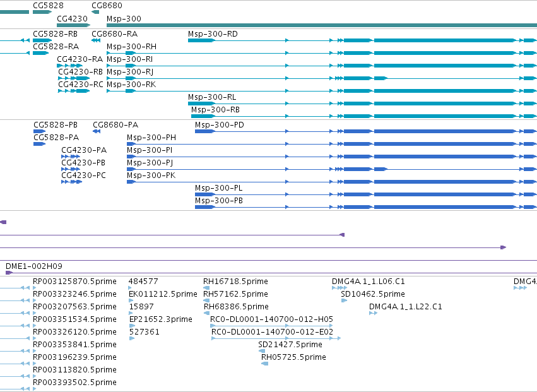Open the Msp-300-RH transcript label
Viewport: 537px width, 392px height.
coord(131,47)
